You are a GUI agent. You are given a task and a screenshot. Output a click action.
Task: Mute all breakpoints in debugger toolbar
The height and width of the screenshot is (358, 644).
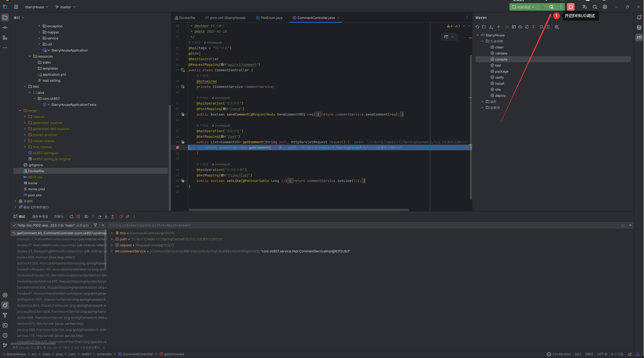(x=128, y=217)
